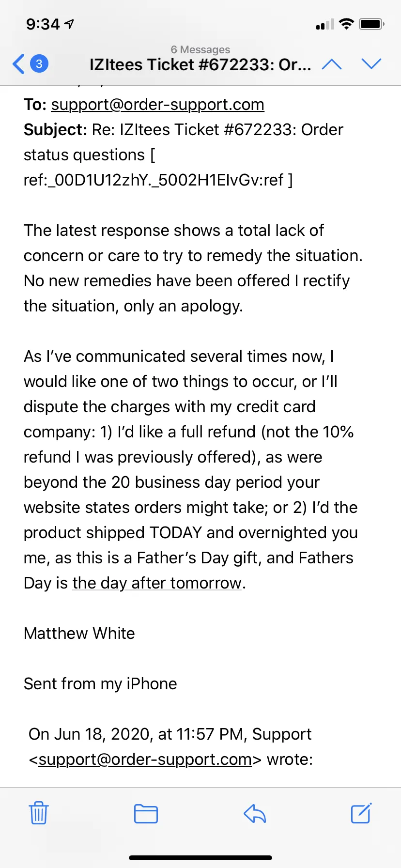Tap the 'Sent from my iPhone' signature
Screen dimensions: 401x868
(100, 684)
